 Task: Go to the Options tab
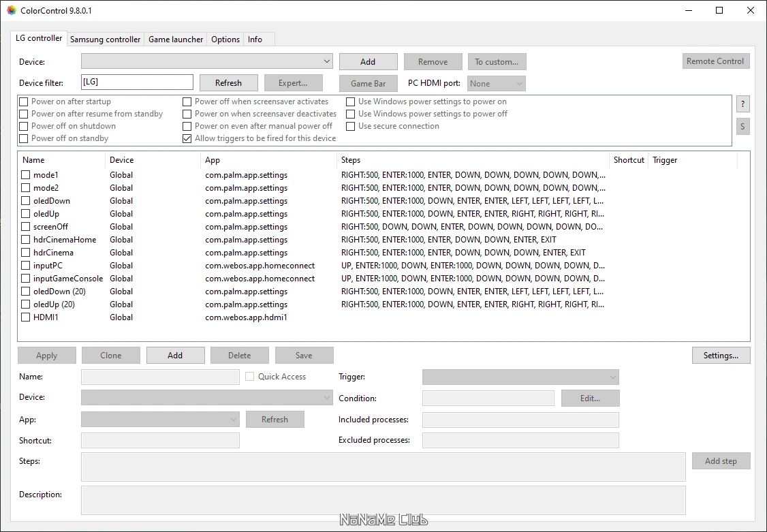225,39
